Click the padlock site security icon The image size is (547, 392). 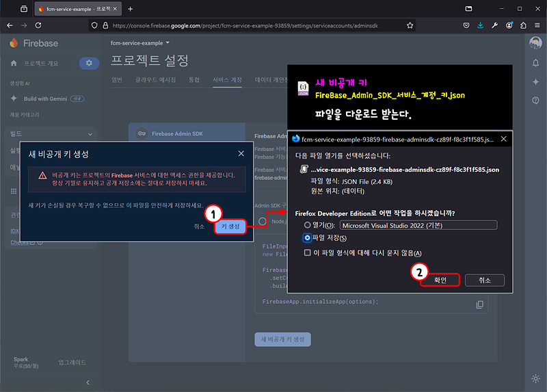coord(105,25)
